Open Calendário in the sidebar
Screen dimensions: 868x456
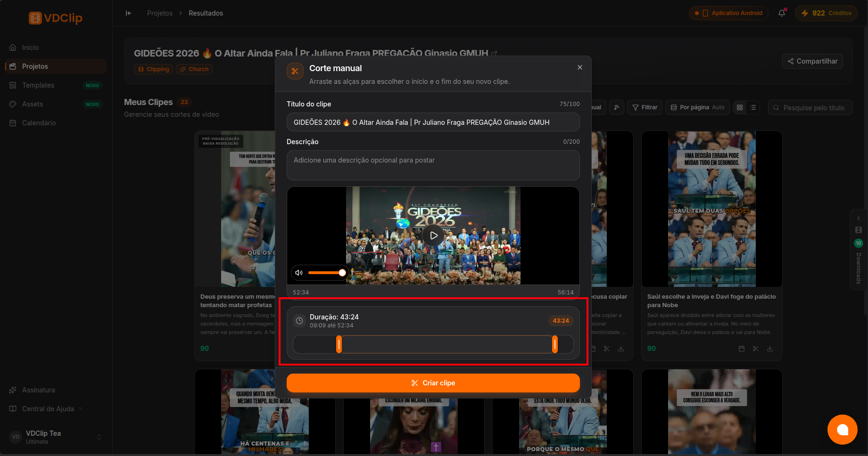pyautogui.click(x=56, y=123)
